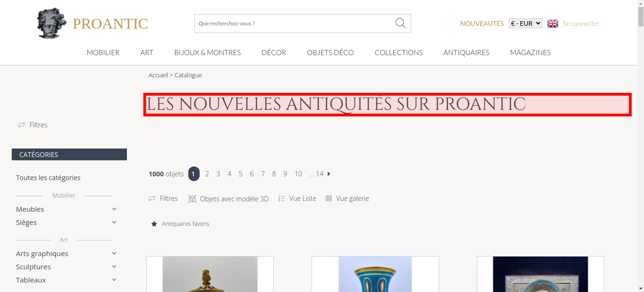The width and height of the screenshot is (644, 292).
Task: Focus the 'Que recherchez-vous ?' search field
Action: tap(295, 23)
